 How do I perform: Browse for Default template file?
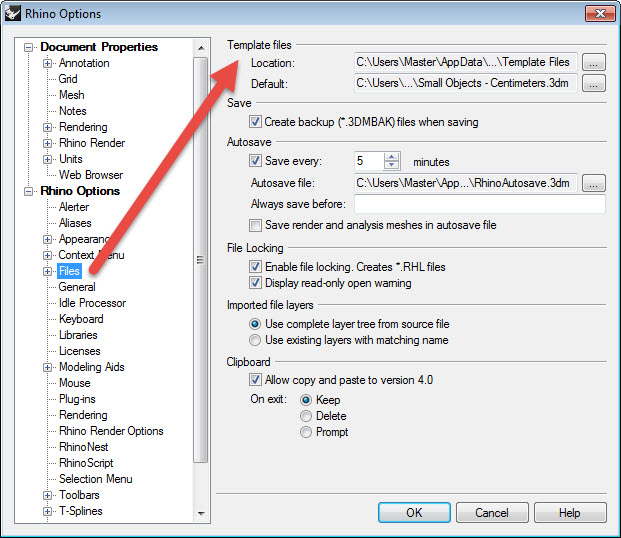594,83
